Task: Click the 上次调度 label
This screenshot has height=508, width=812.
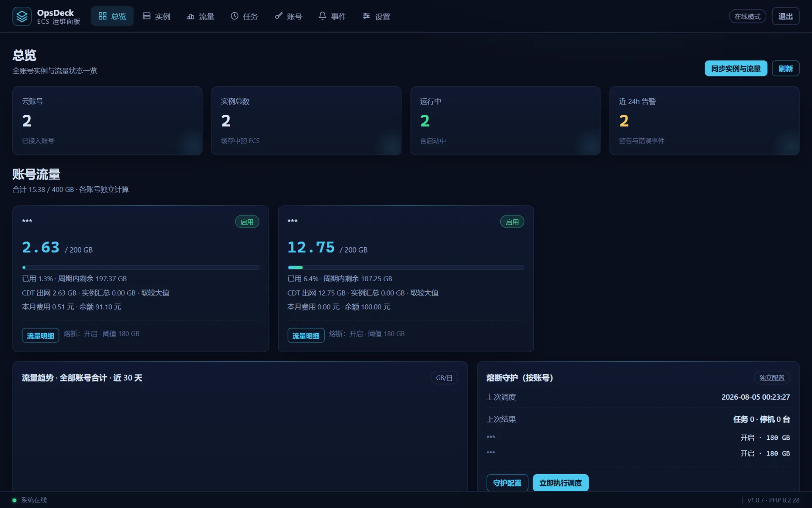Action: coord(501,397)
